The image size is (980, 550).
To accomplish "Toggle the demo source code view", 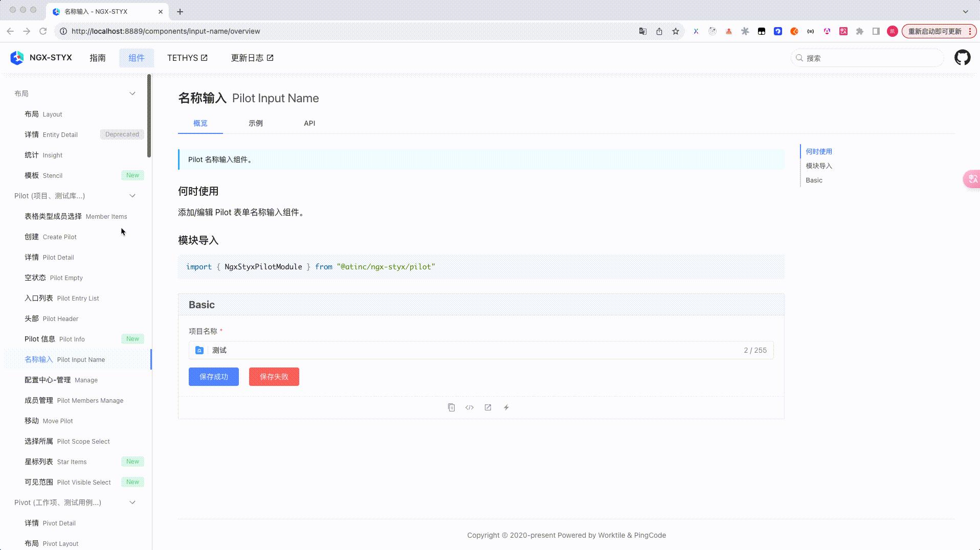I will tap(470, 407).
